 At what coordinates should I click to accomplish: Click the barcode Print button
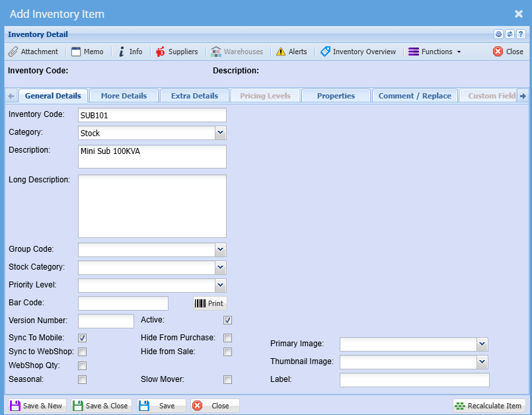[209, 303]
